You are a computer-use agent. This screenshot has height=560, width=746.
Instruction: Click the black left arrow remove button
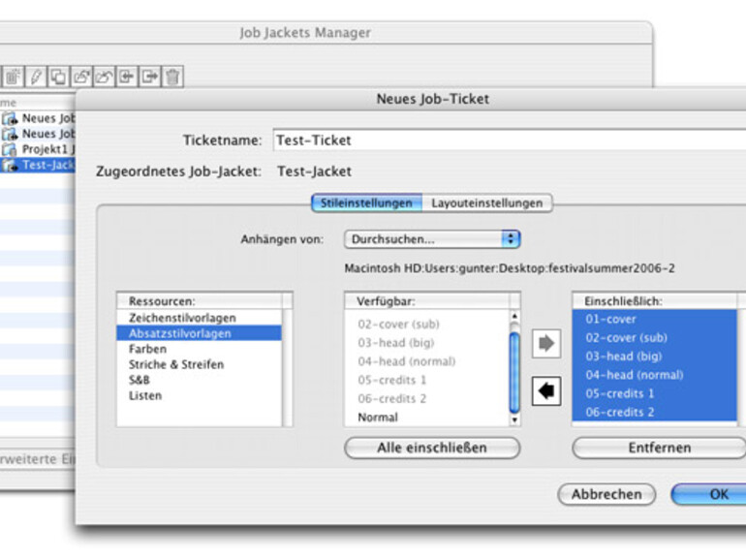[546, 391]
